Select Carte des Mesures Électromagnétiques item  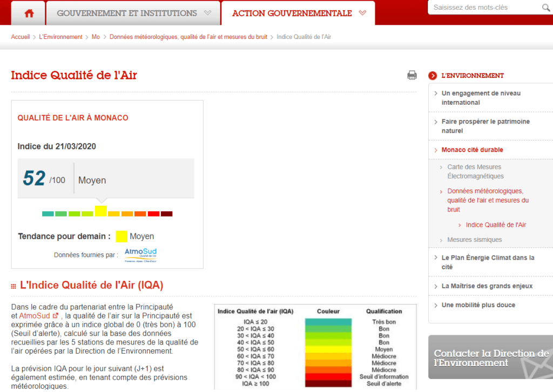click(475, 172)
